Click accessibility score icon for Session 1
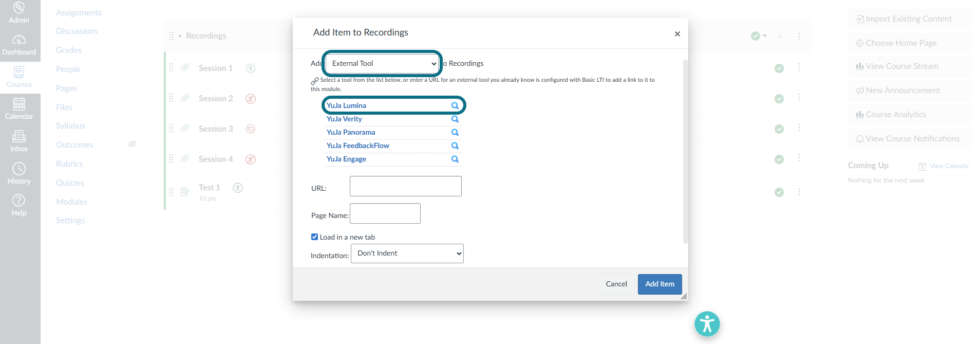 (x=251, y=68)
